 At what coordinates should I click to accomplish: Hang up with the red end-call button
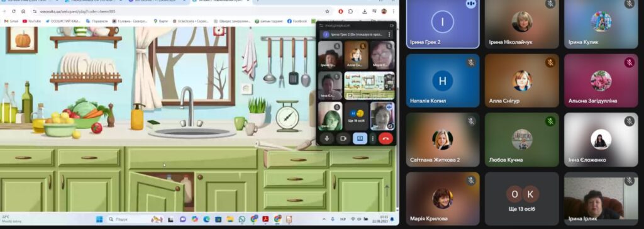pyautogui.click(x=386, y=138)
